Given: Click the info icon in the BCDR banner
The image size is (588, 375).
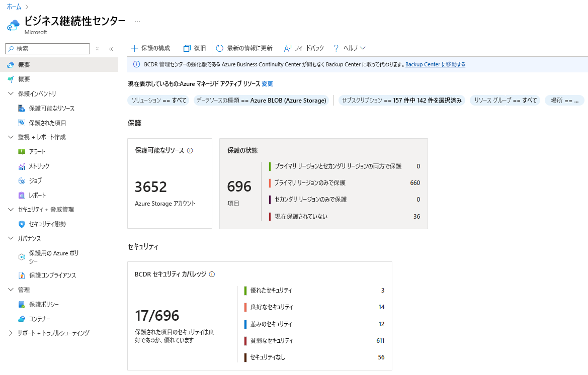Looking at the screenshot, I should click(x=136, y=64).
